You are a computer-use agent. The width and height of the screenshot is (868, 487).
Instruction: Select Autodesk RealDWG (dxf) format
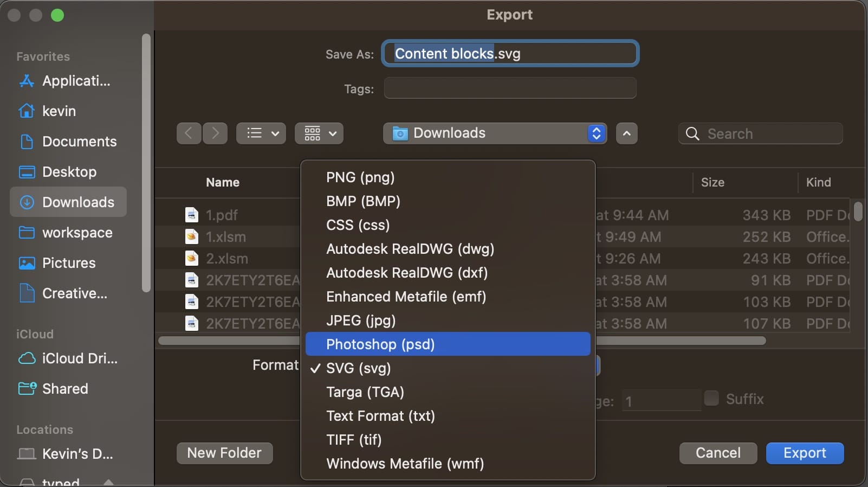tap(448, 273)
